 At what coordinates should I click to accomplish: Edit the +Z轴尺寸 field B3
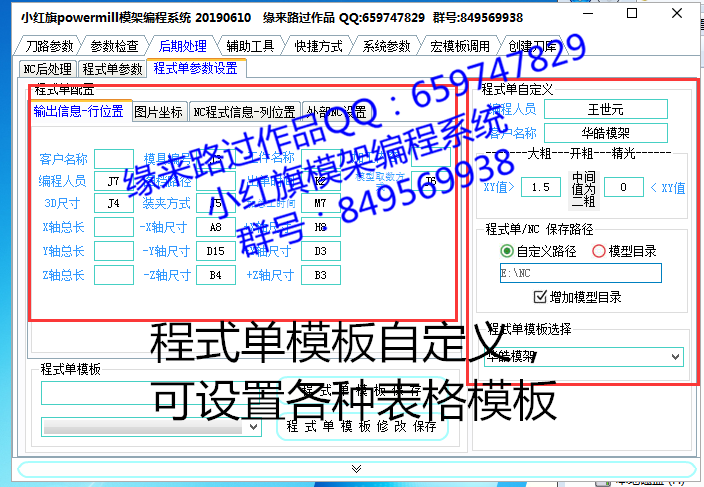(321, 275)
